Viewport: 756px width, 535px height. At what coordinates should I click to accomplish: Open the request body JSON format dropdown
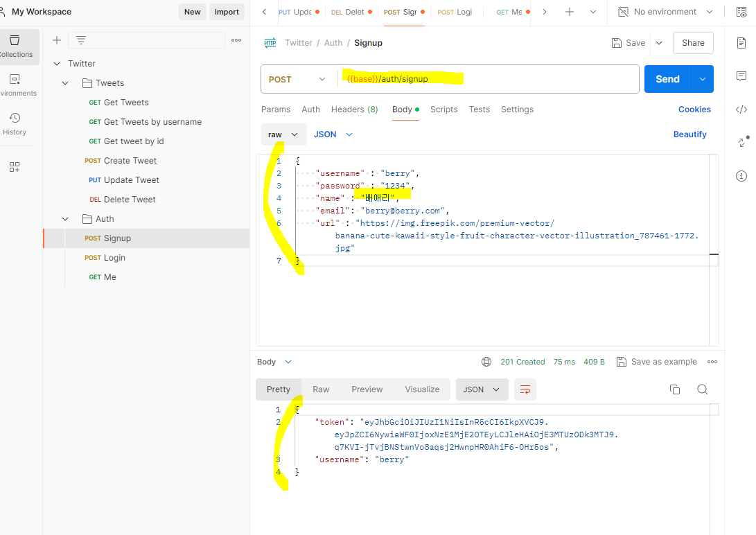333,134
